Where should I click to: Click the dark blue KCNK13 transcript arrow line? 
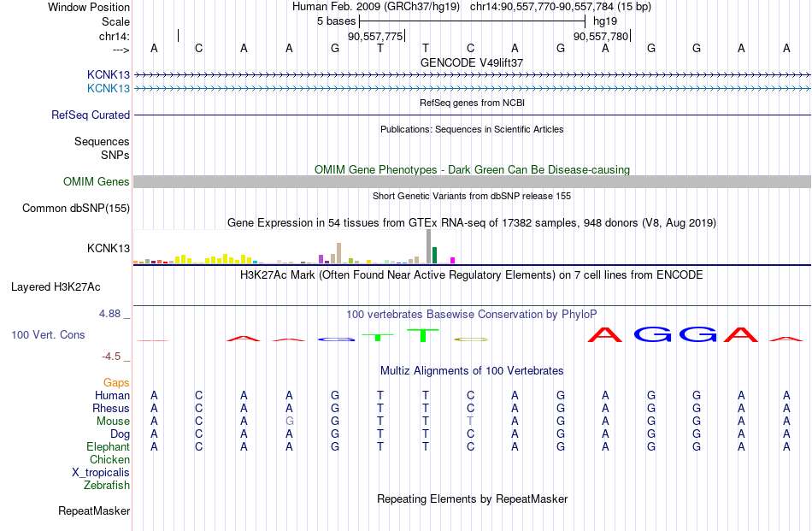472,75
